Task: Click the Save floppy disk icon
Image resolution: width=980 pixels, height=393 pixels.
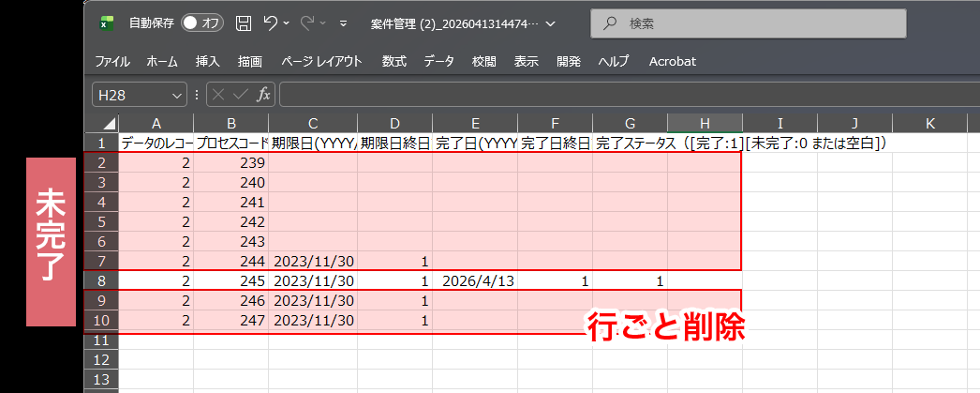Action: (243, 23)
